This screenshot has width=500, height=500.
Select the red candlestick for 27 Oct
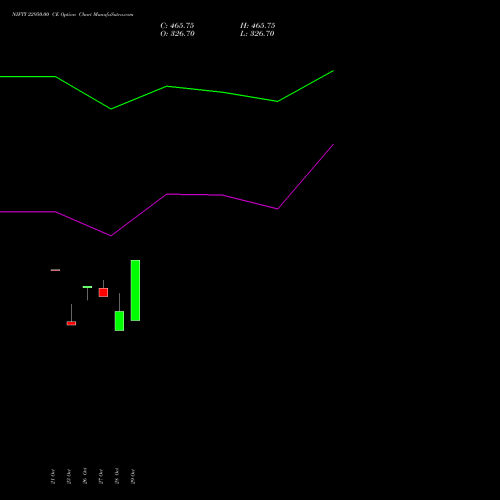point(103,292)
